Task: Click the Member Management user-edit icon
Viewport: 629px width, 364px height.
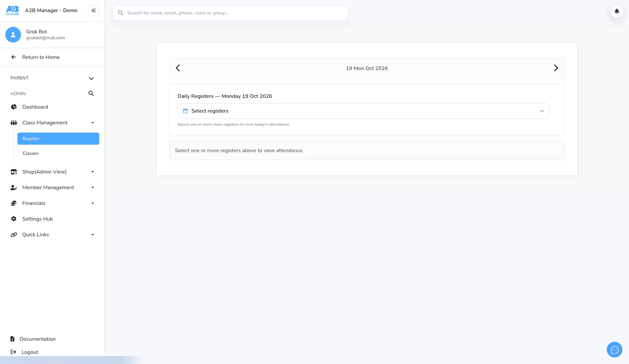Action: pyautogui.click(x=14, y=188)
